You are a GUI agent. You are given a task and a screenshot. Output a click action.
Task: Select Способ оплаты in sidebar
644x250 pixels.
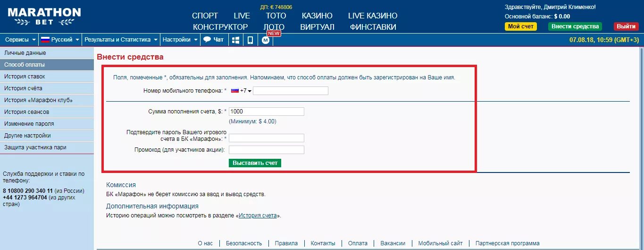47,65
